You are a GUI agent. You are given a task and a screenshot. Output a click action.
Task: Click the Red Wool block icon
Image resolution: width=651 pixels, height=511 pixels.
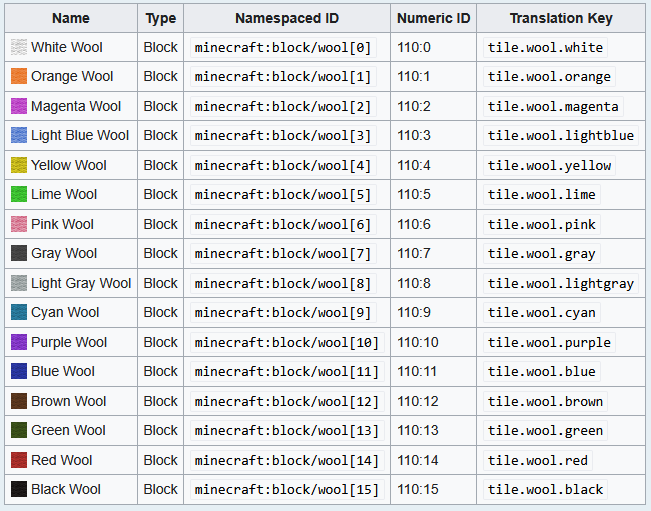(x=19, y=460)
